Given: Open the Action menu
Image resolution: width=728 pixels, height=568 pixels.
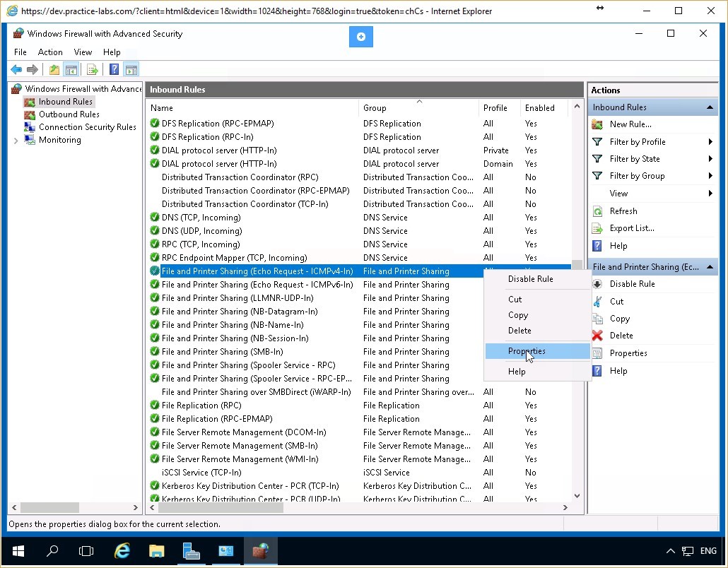Looking at the screenshot, I should tap(50, 52).
